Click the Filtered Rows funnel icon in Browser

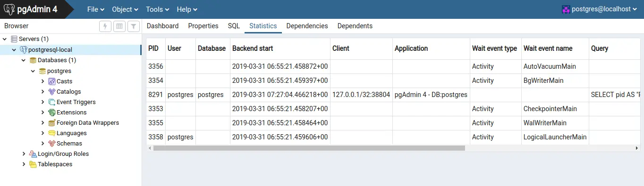click(x=134, y=26)
